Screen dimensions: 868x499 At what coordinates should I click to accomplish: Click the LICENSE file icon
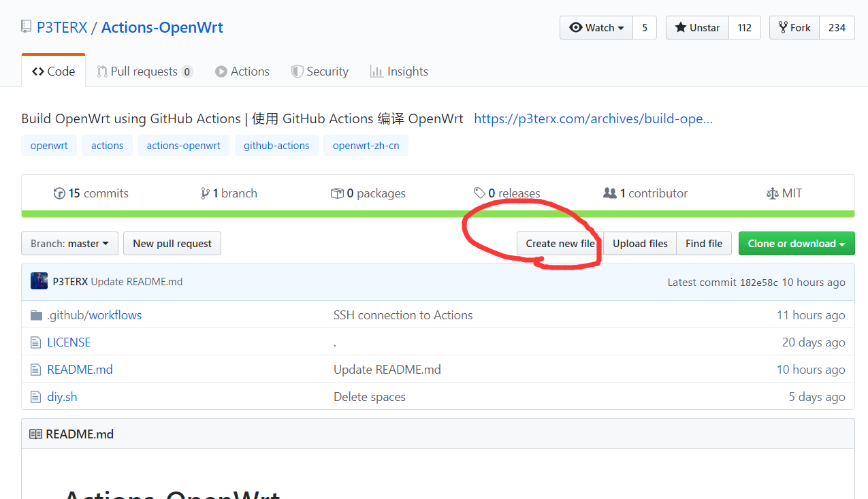pyautogui.click(x=36, y=342)
